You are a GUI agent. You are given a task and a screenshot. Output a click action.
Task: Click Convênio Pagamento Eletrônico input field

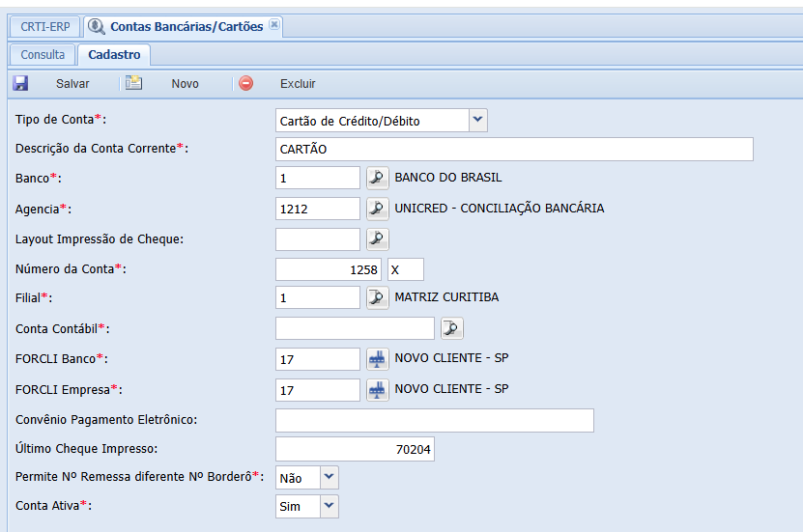pos(435,421)
